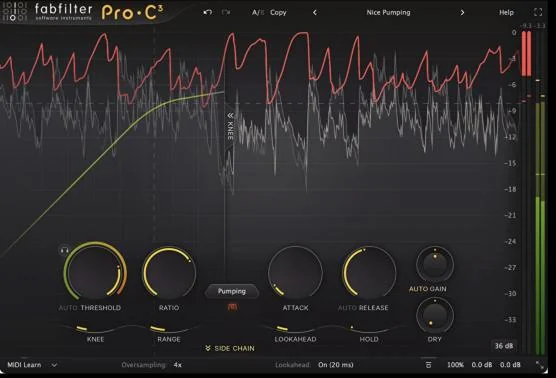Image resolution: width=556 pixels, height=378 pixels.
Task: Go to the next preset arrow
Action: coord(462,12)
